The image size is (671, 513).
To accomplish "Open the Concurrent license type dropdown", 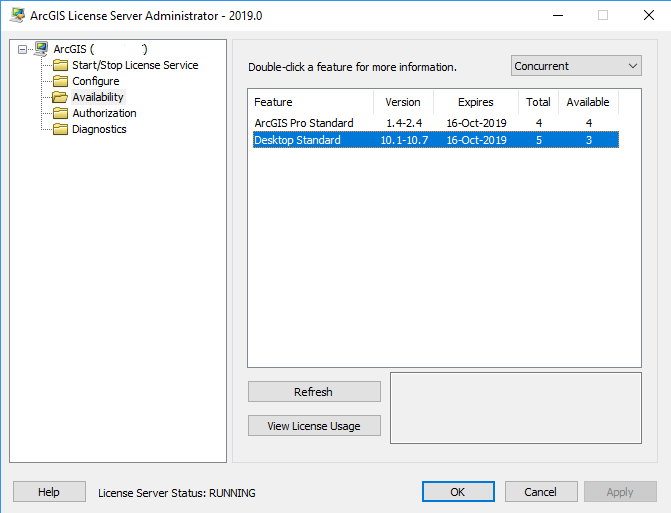I will click(x=576, y=66).
